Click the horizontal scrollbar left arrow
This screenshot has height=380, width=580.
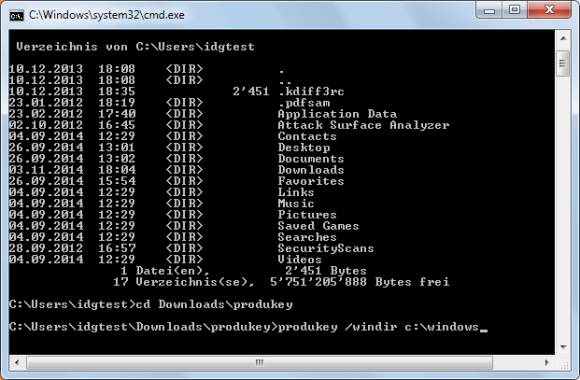pyautogui.click(x=17, y=363)
